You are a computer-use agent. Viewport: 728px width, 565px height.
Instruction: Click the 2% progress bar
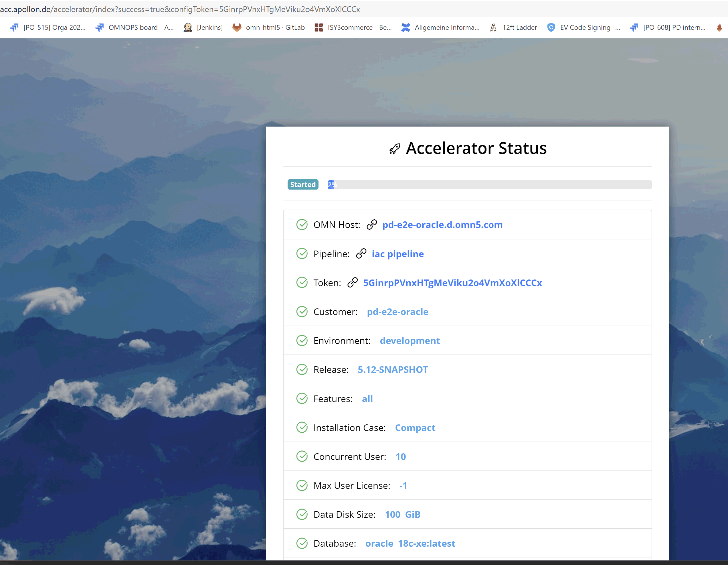pos(489,184)
